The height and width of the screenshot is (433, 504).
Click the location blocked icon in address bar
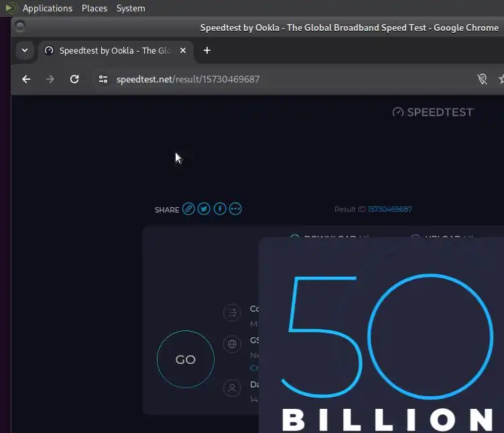(482, 79)
